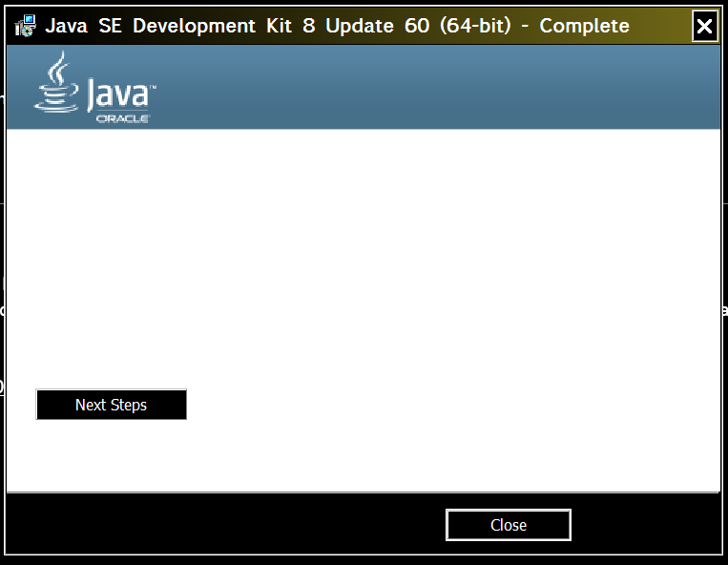Image resolution: width=728 pixels, height=565 pixels.
Task: Click the Java wordmark in the banner
Action: [116, 96]
